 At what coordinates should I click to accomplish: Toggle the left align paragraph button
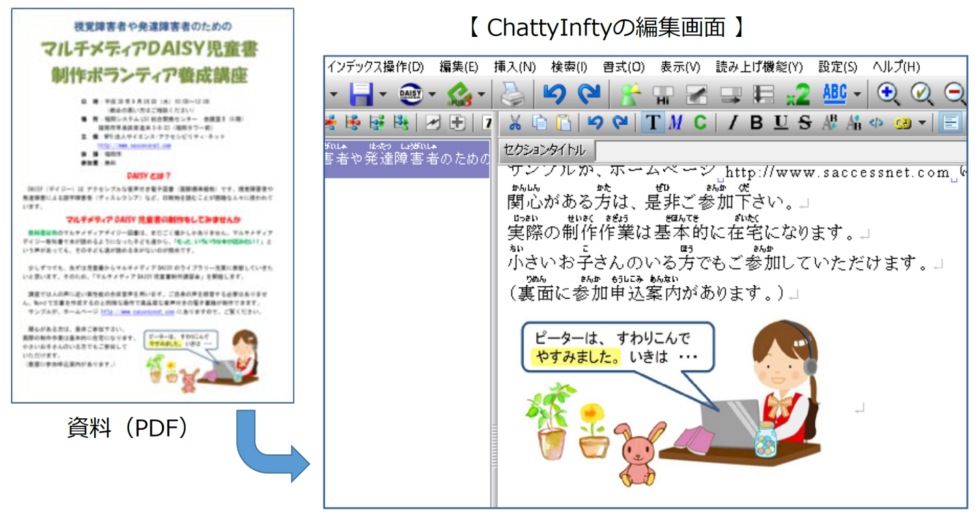point(950,123)
